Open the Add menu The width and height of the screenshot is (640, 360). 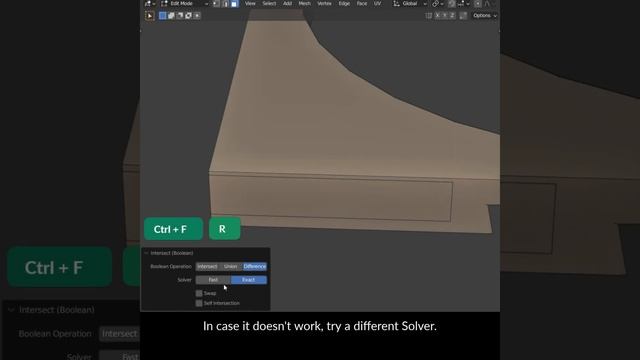(287, 4)
